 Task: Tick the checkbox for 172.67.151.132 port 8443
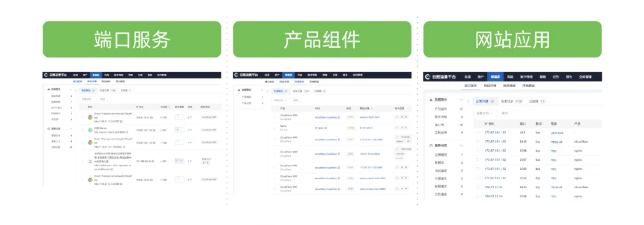tap(477, 141)
